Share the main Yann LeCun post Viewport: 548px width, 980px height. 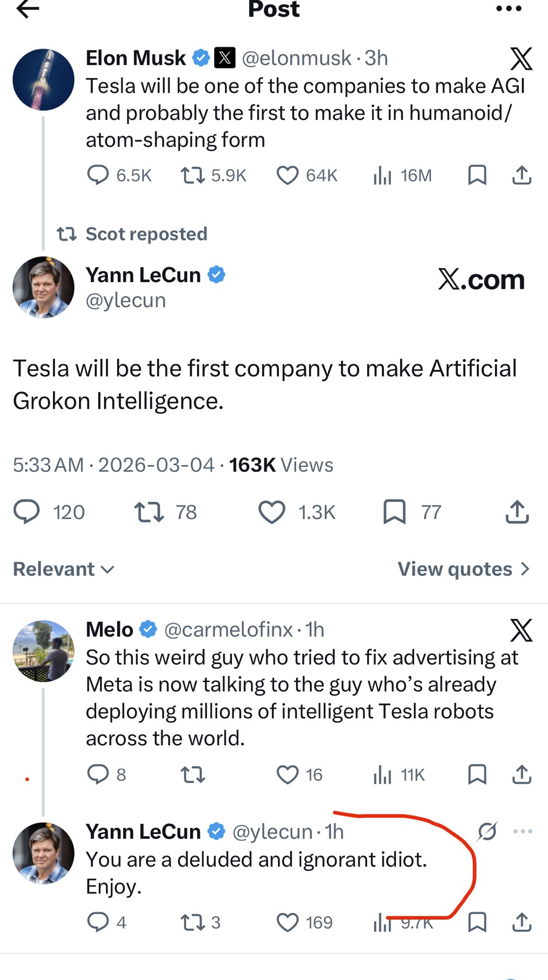tap(517, 512)
